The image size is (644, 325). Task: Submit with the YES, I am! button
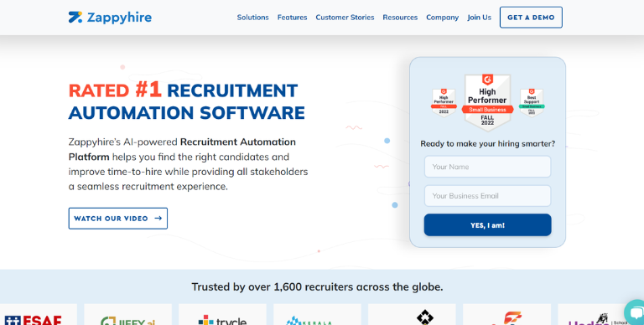tap(487, 224)
